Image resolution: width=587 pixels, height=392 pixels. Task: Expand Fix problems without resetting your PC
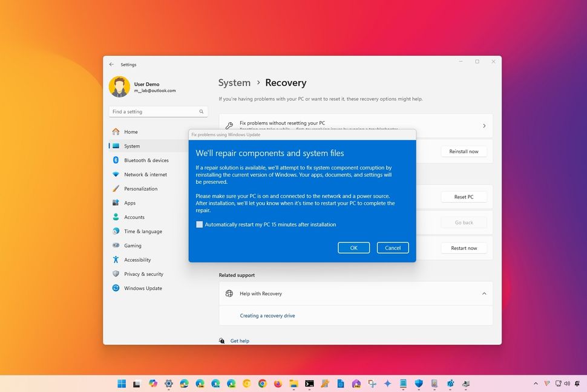484,125
